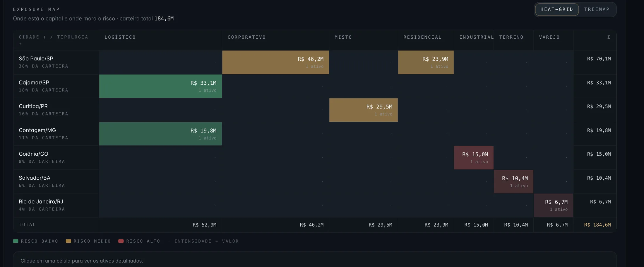Image resolution: width=644 pixels, height=267 pixels.
Task: Select the Goiânia/GO row label
Action: pos(56,158)
